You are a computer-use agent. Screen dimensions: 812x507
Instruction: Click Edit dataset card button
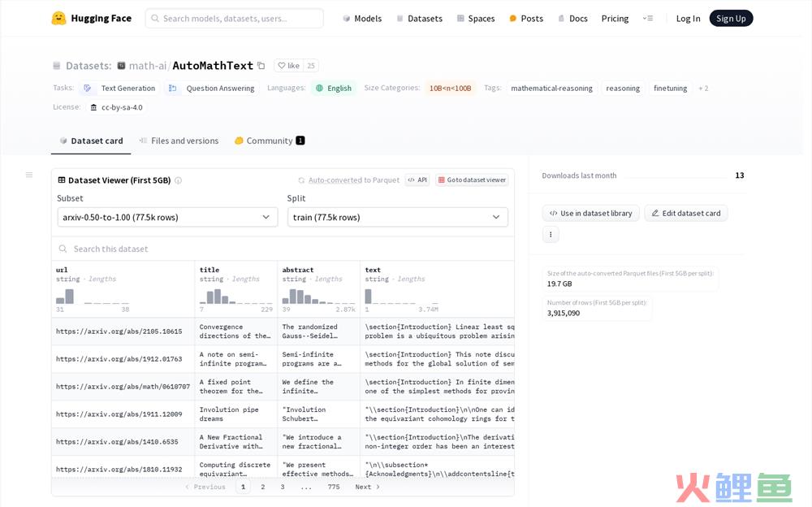click(x=685, y=213)
